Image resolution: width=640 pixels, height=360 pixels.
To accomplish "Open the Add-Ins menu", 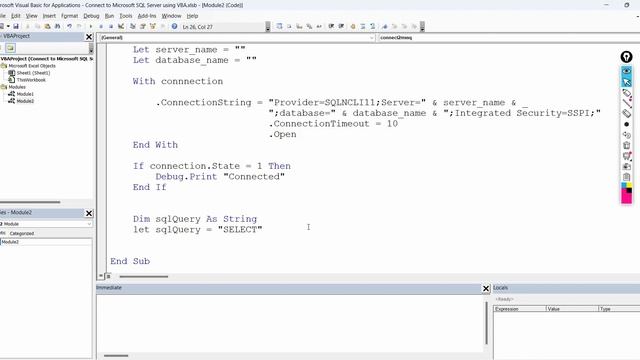I will 147,16.
